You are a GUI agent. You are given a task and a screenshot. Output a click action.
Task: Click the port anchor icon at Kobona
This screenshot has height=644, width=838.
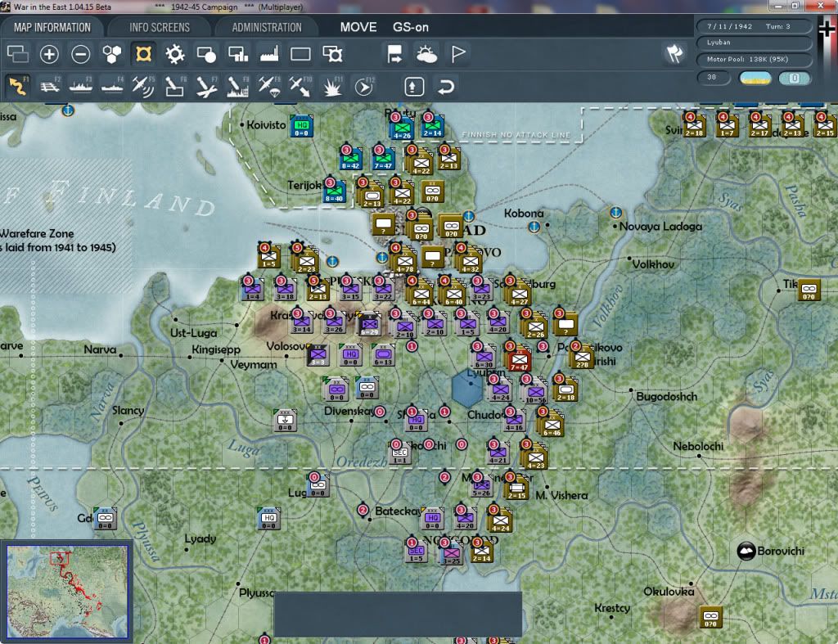(x=534, y=227)
